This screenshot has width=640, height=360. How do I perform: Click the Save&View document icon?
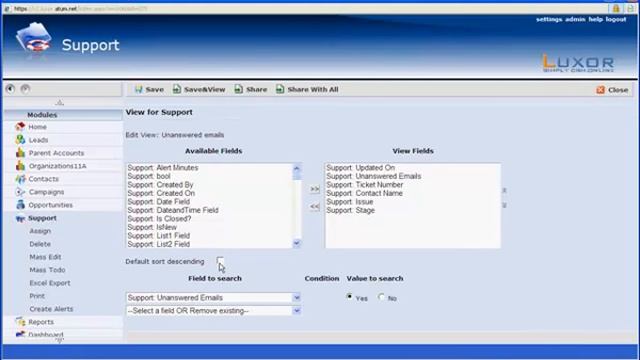(x=176, y=89)
